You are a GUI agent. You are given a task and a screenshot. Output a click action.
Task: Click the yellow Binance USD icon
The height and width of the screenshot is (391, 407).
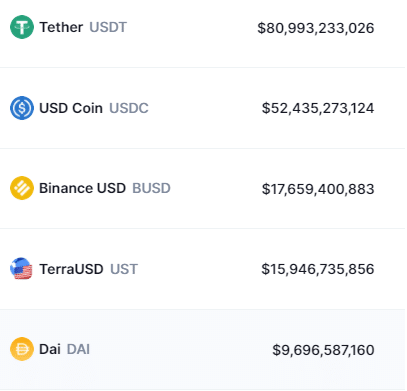(x=22, y=188)
